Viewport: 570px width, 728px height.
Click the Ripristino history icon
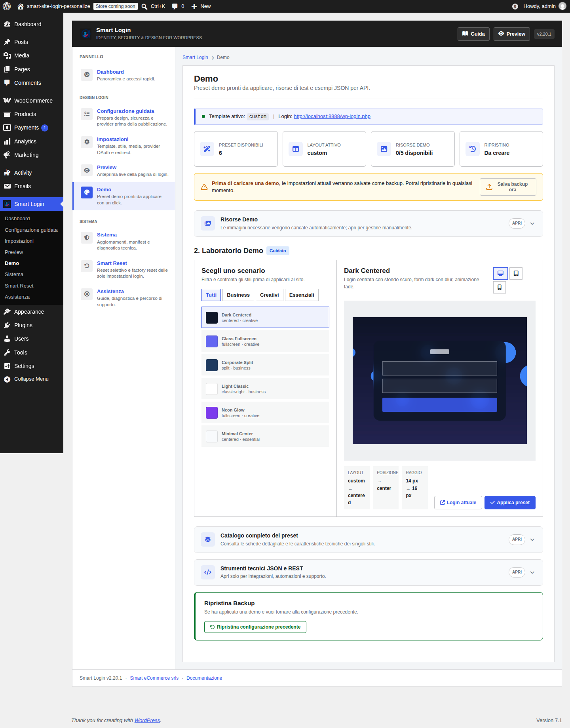[x=472, y=149]
